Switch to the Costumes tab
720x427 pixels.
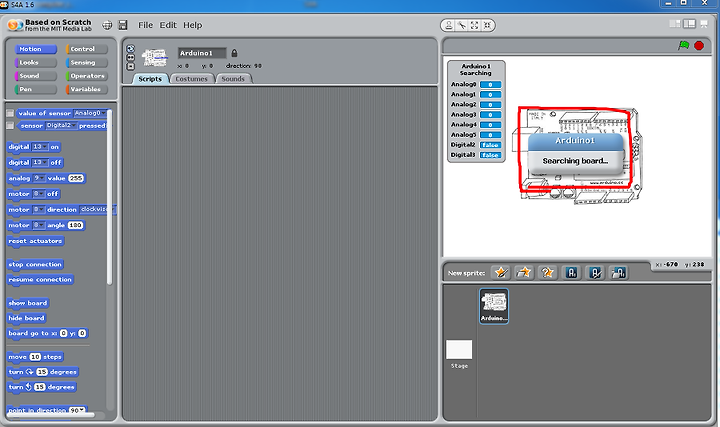(x=191, y=79)
